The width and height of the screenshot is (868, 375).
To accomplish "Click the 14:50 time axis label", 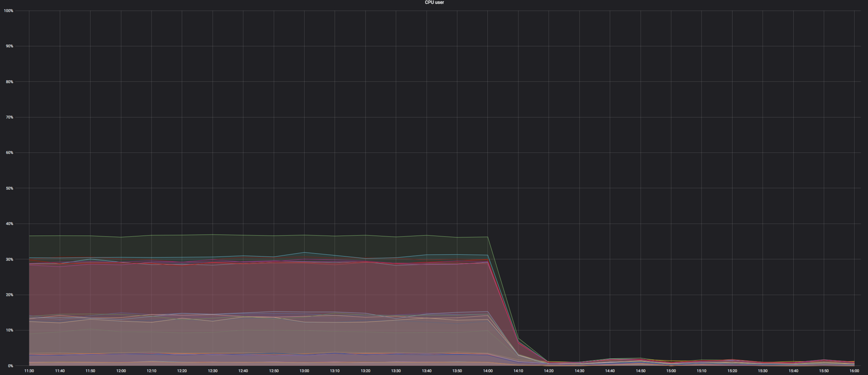I will [641, 371].
